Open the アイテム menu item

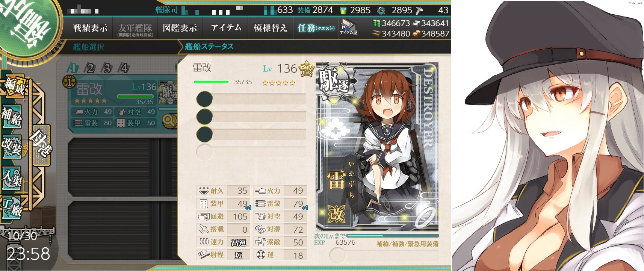226,28
